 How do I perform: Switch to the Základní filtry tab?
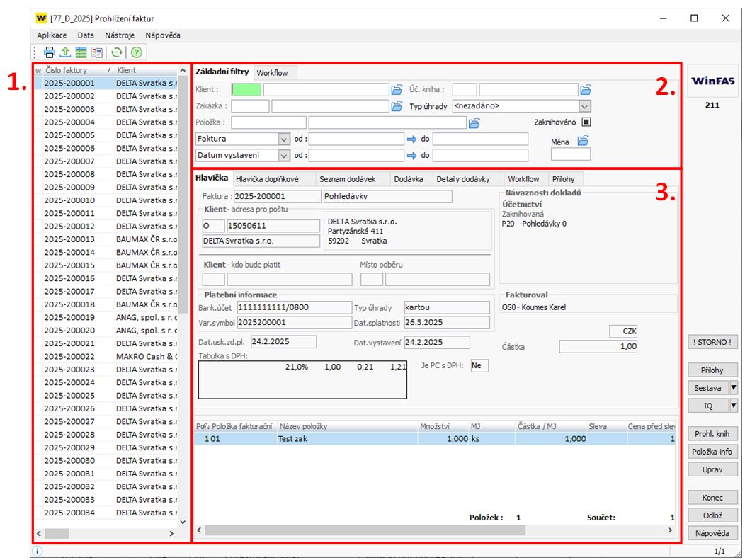click(x=222, y=72)
